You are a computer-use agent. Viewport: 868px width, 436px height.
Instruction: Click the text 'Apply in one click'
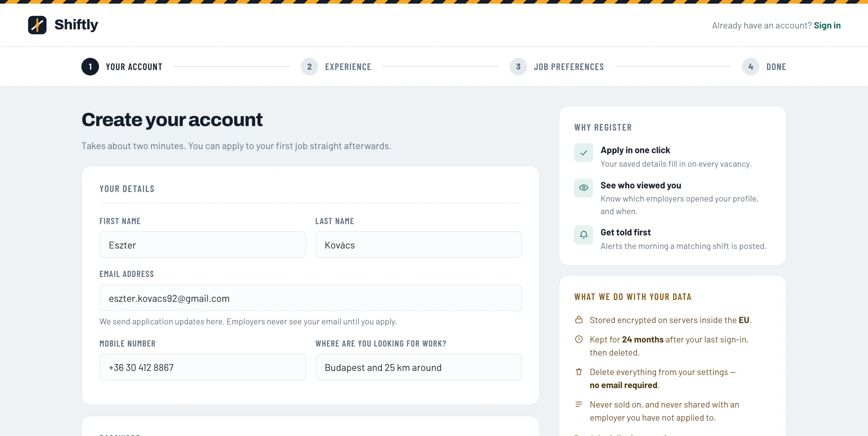click(635, 150)
